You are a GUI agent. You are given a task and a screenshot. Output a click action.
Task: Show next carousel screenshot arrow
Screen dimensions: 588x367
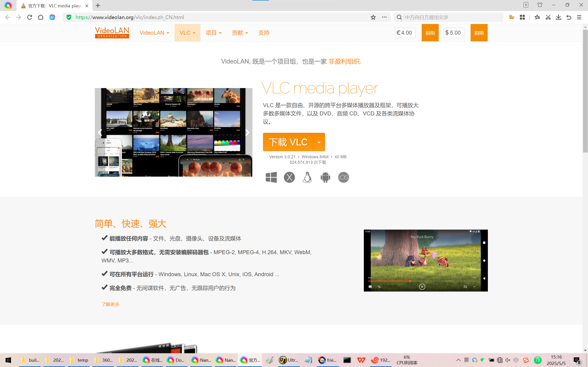point(247,133)
